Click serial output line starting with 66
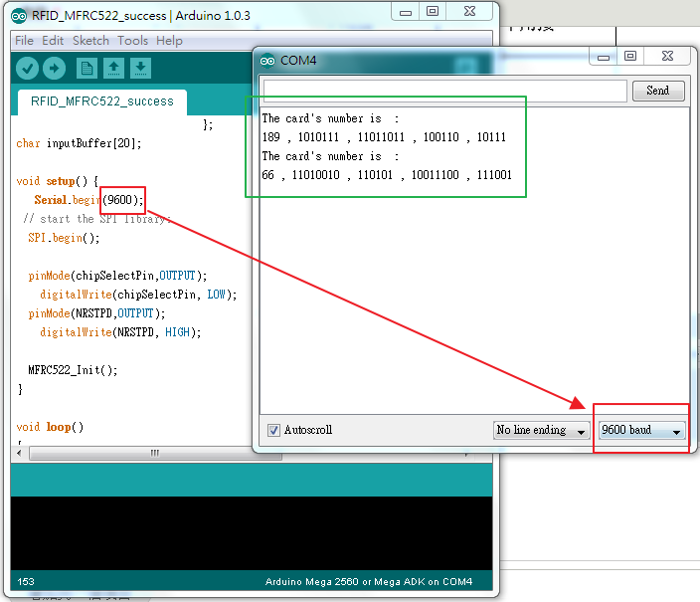 (387, 175)
